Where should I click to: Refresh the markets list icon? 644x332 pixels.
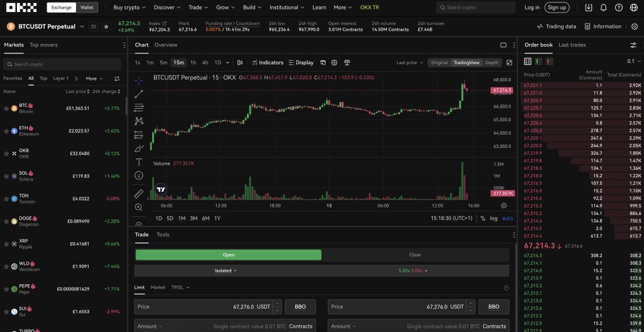click(117, 79)
